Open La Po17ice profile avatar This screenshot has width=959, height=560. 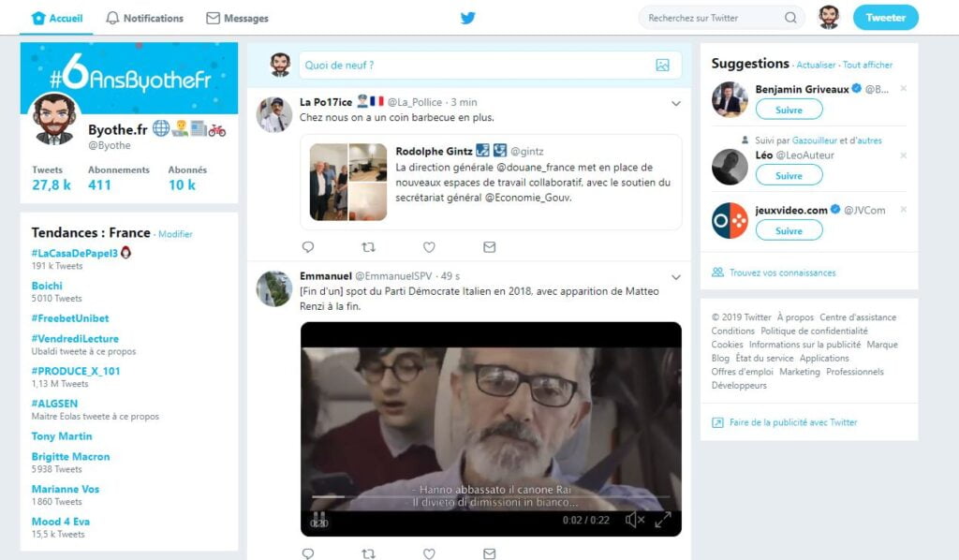[273, 114]
